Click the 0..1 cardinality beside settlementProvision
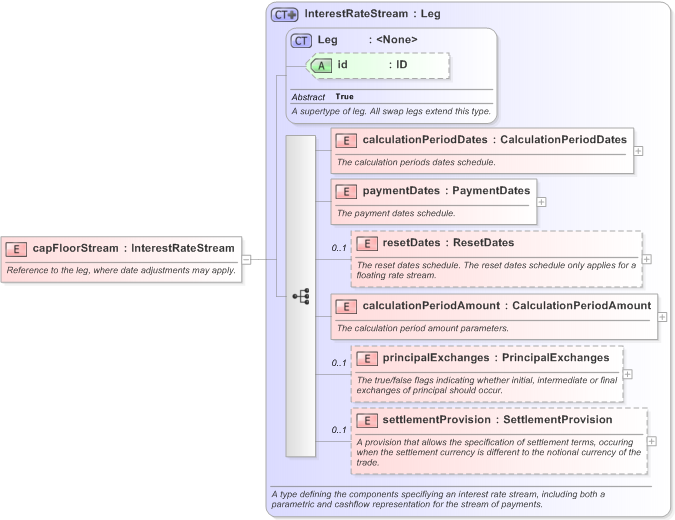 [x=339, y=430]
